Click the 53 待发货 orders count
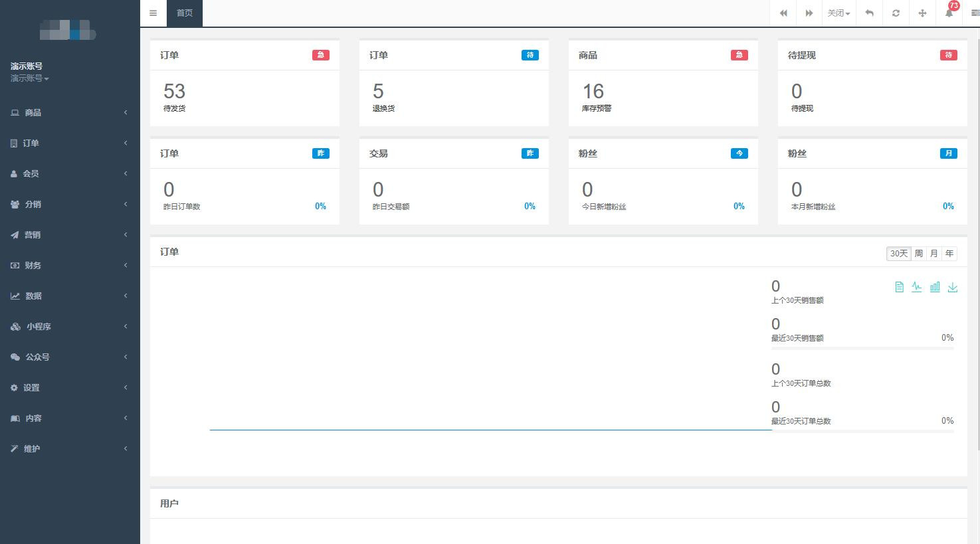980x544 pixels. tap(174, 92)
